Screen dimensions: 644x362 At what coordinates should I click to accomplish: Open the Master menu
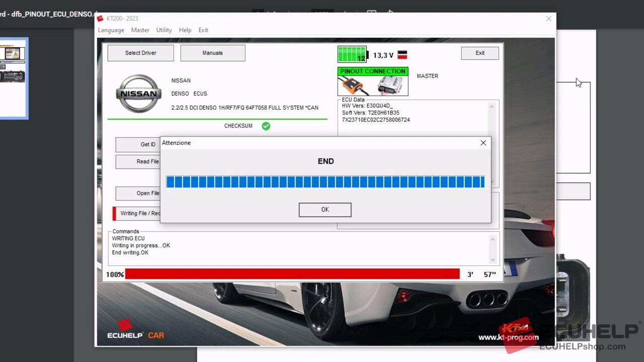pyautogui.click(x=140, y=30)
